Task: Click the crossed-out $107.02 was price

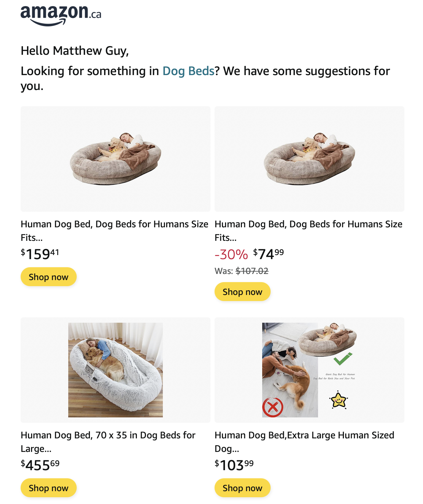Action: 252,271
